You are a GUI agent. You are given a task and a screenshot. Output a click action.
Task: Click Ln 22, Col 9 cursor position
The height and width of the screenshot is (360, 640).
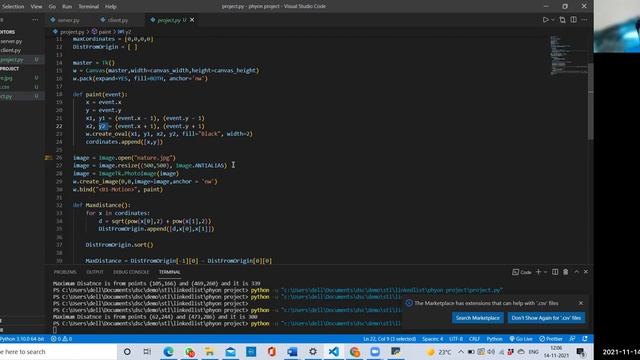tap(389, 339)
